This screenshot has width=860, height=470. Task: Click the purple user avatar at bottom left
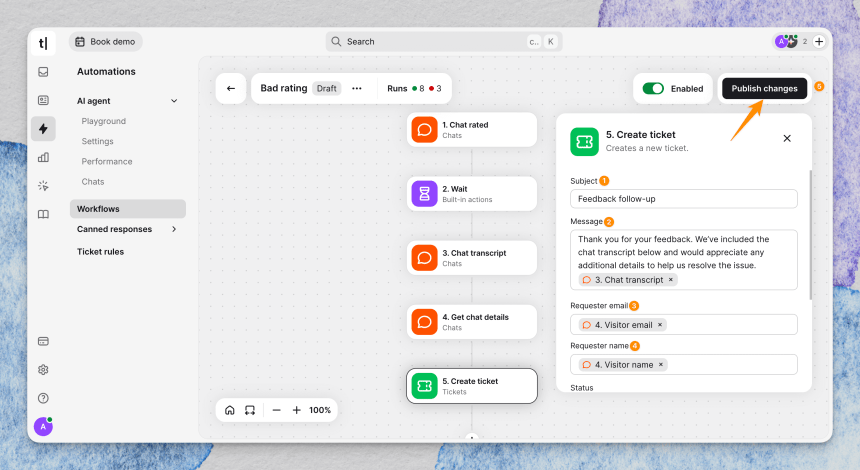(x=43, y=426)
